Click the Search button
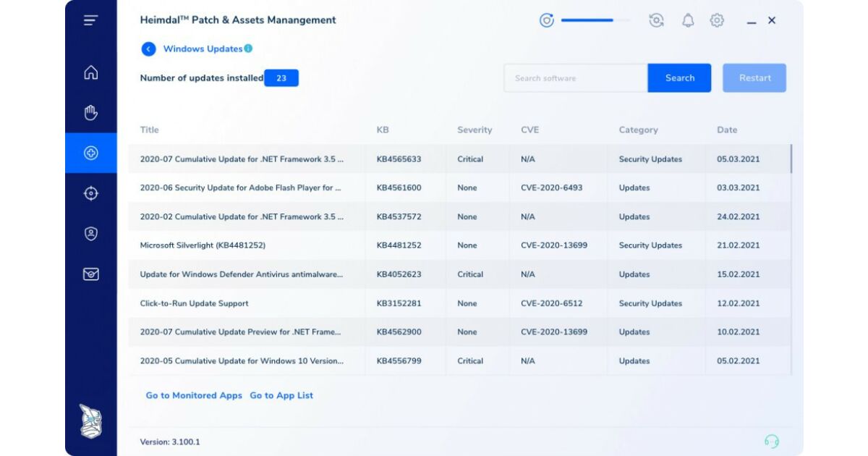 [x=679, y=78]
